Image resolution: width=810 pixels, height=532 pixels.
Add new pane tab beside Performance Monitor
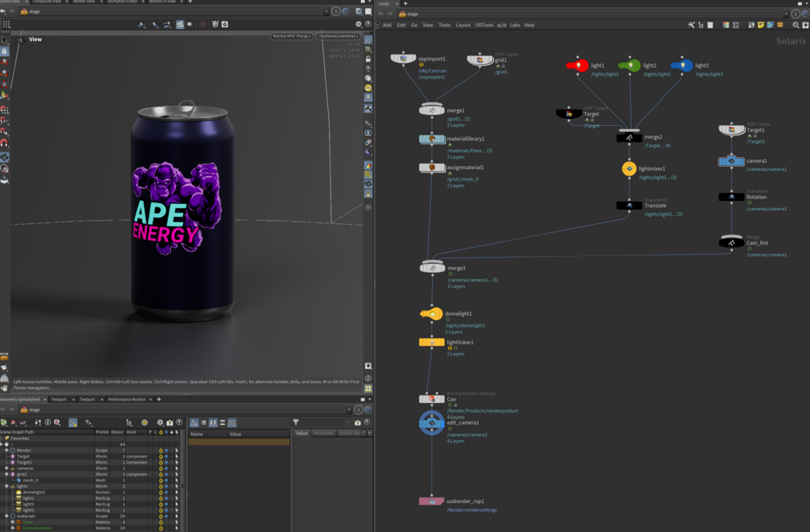pos(159,399)
